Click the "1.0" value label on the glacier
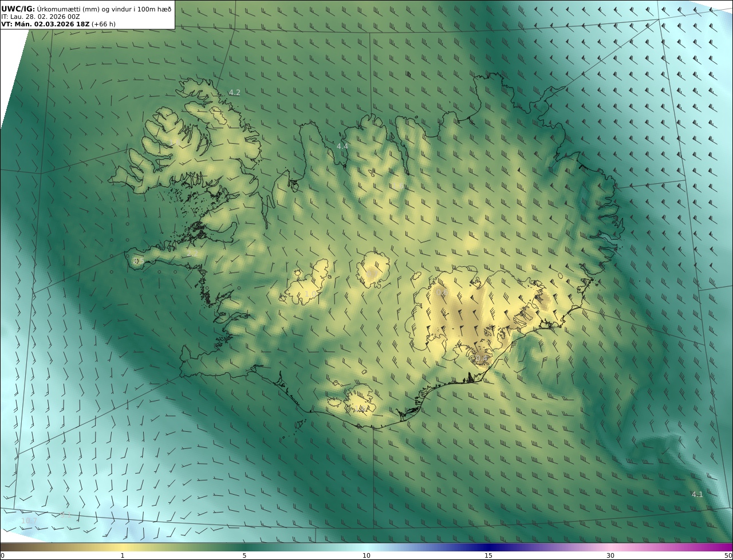Viewport: 733px width, 560px height. [310, 294]
